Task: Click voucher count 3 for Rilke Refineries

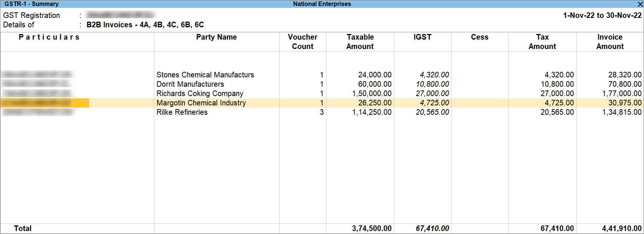Action: pos(322,112)
